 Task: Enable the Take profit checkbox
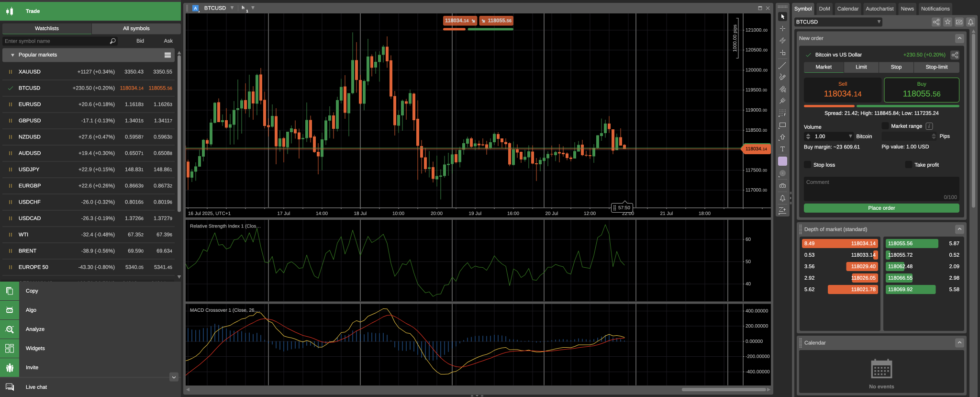(908, 165)
